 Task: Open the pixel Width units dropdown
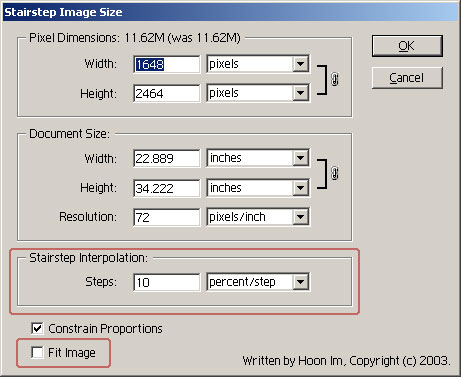[258, 64]
